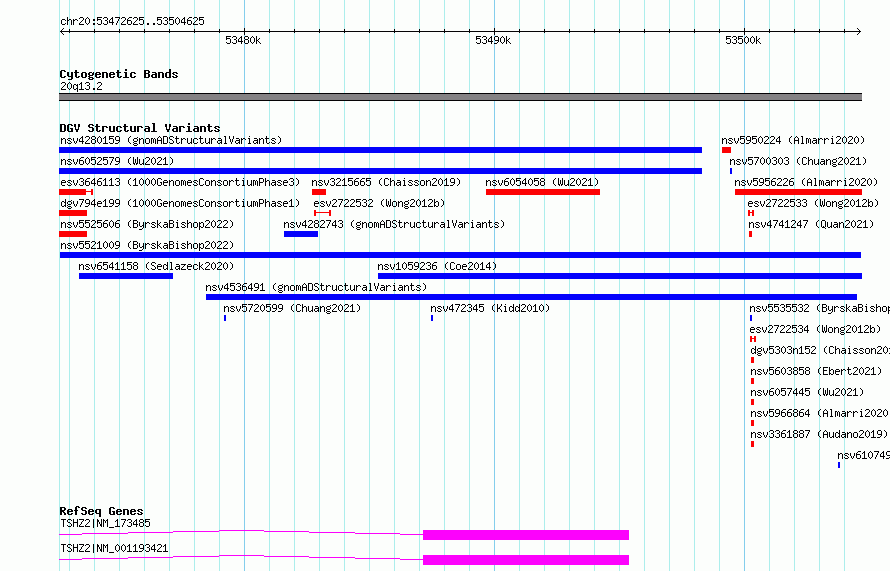
Task: Click the long blue bar under nsv6052579
Action: coord(380,171)
